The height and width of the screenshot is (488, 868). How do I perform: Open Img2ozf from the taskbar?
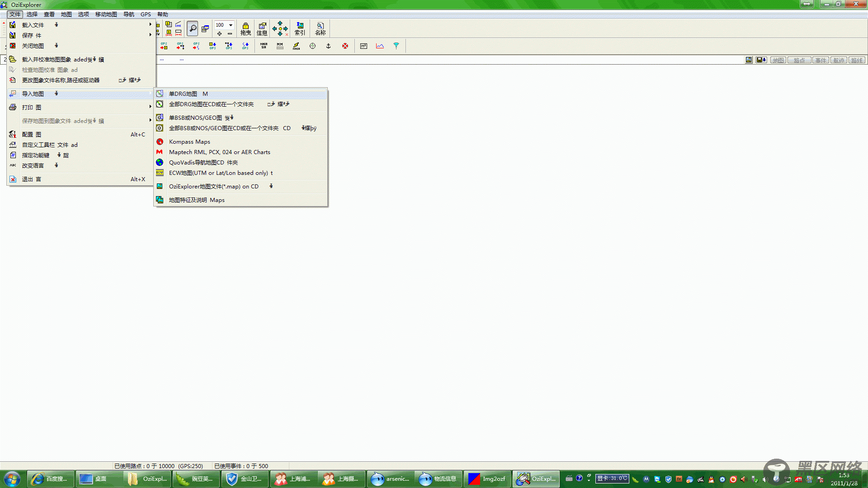pos(487,479)
